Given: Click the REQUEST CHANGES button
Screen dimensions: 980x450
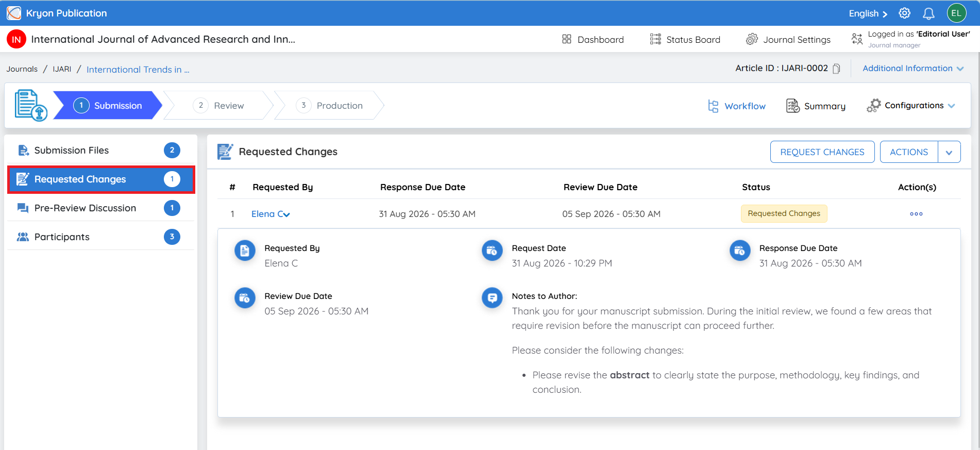Looking at the screenshot, I should tap(822, 152).
